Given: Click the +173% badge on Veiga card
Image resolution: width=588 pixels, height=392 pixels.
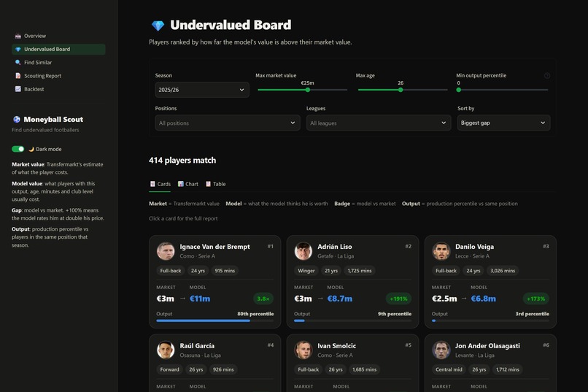Looking at the screenshot, I should click(536, 299).
